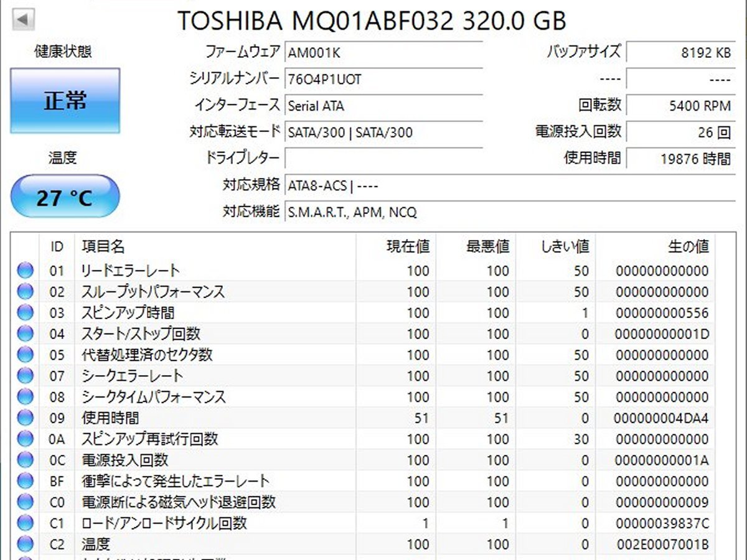Click raw value 000000000009

click(x=662, y=502)
